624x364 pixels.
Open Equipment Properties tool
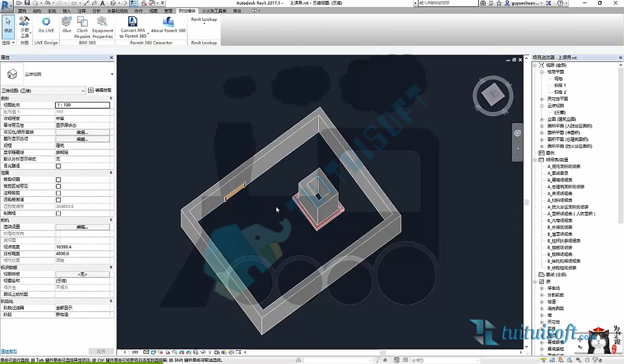pyautogui.click(x=103, y=27)
